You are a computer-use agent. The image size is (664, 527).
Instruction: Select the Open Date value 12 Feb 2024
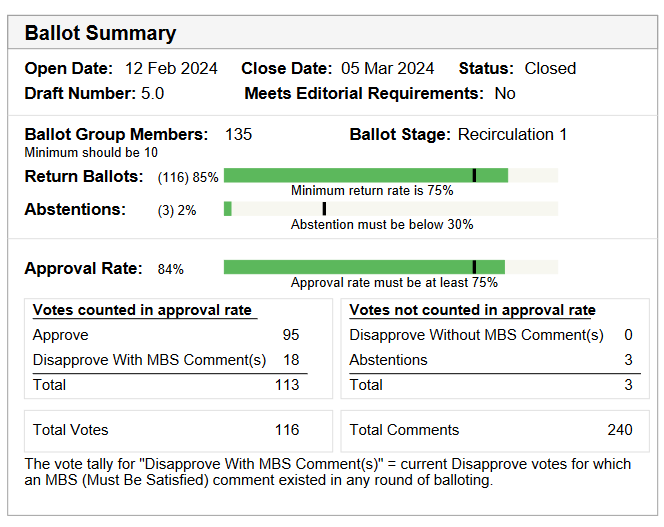170,69
